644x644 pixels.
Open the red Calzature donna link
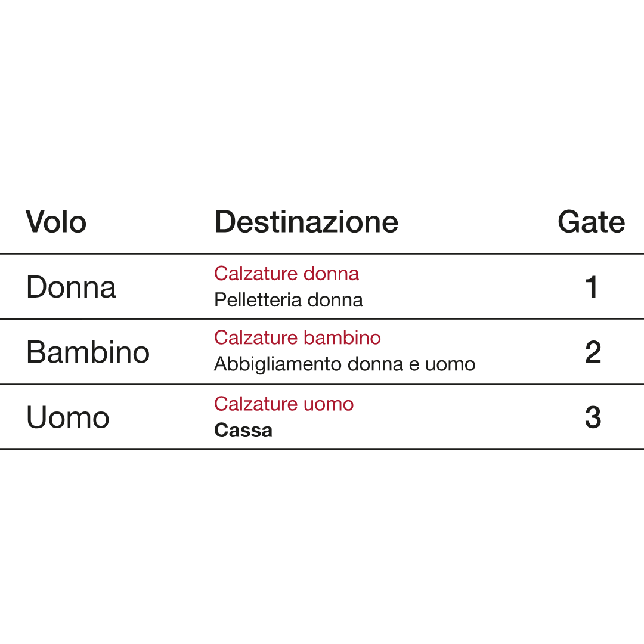pos(286,274)
